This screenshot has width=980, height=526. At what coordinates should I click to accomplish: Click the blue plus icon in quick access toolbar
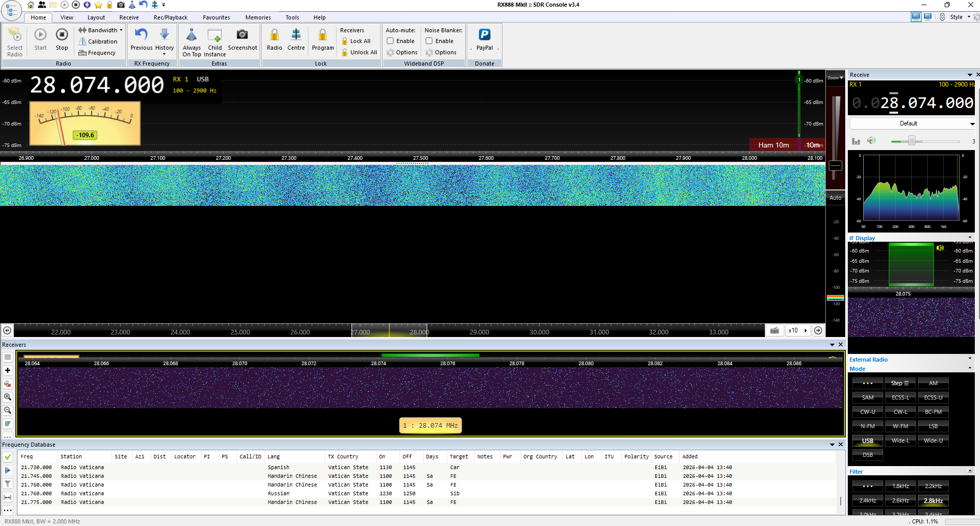tap(87, 5)
